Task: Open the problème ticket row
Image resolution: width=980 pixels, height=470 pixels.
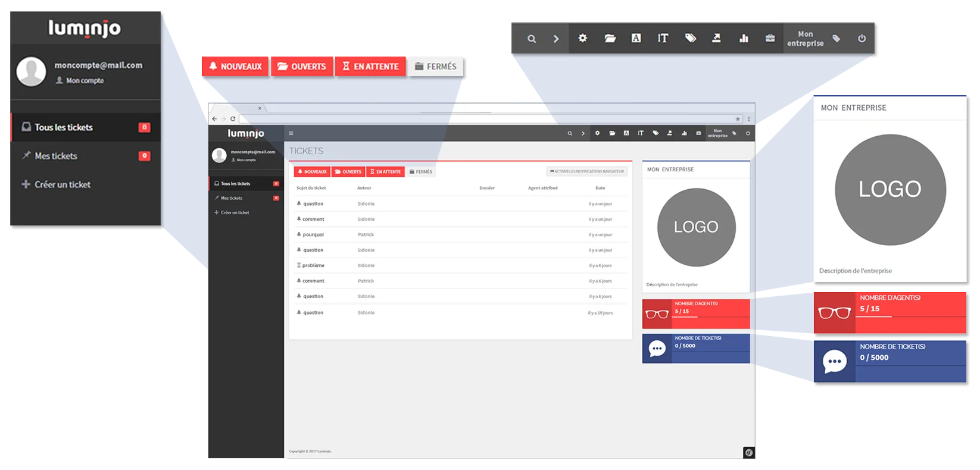Action: point(461,265)
